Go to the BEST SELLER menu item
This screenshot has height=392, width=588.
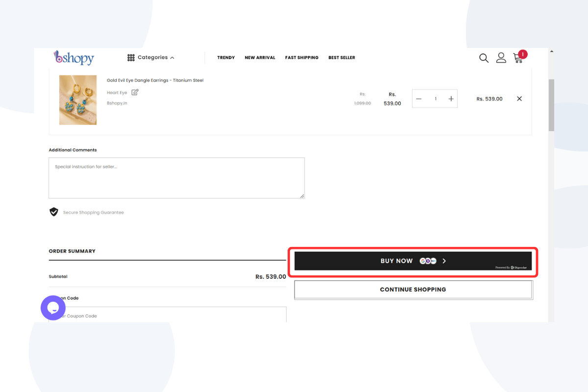point(342,58)
